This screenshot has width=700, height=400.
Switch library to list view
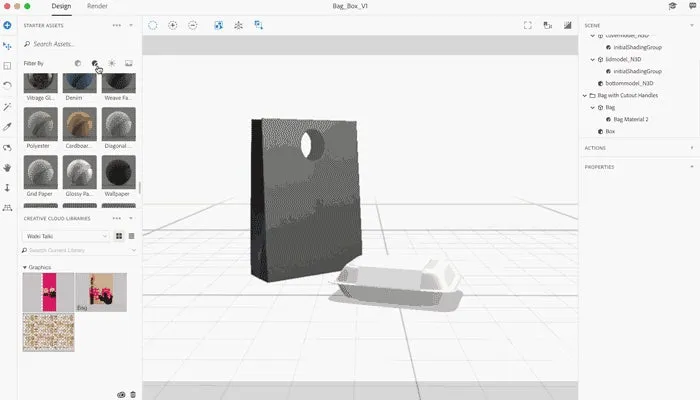click(131, 236)
